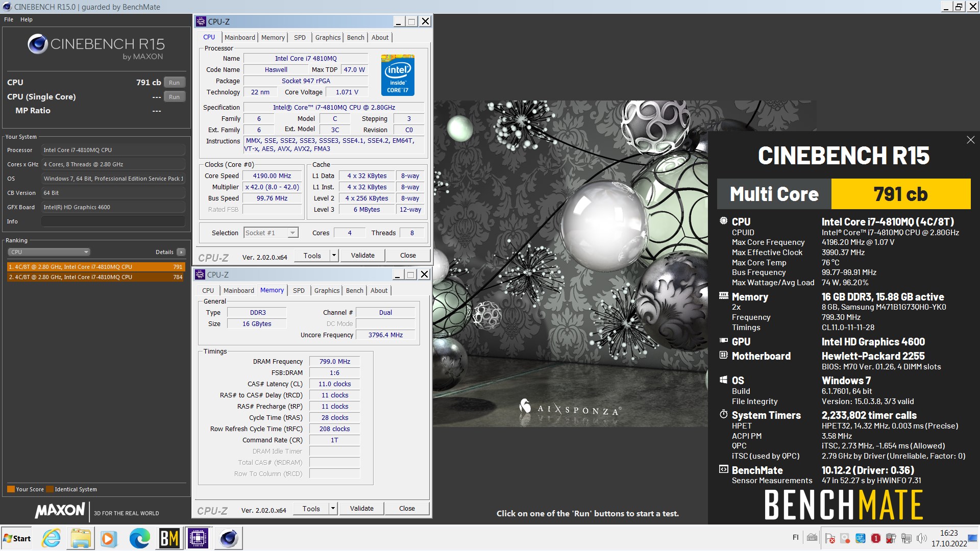Open About tab in upper CPU-Z
The height and width of the screenshot is (551, 980).
(380, 37)
